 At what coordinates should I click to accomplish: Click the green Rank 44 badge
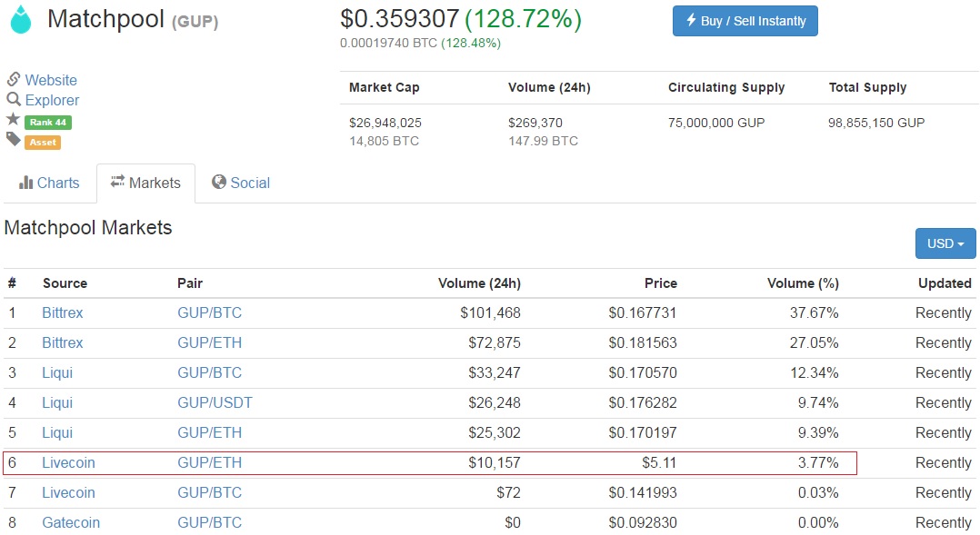pyautogui.click(x=48, y=123)
